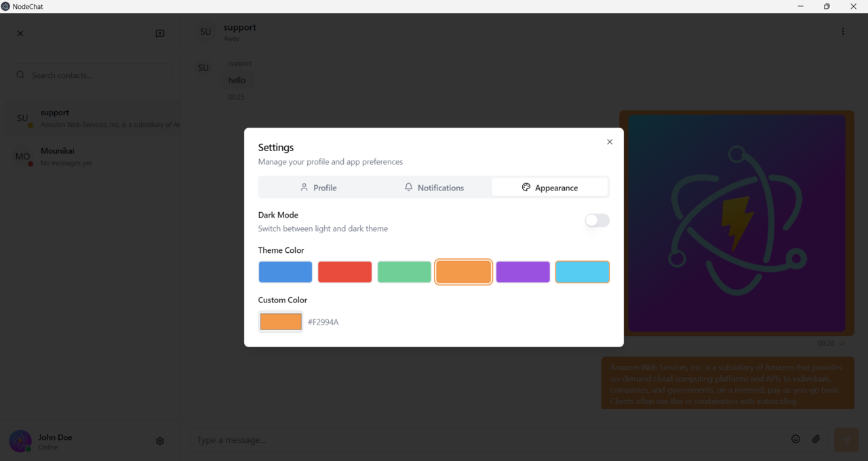Choose the blue theme color

[285, 272]
